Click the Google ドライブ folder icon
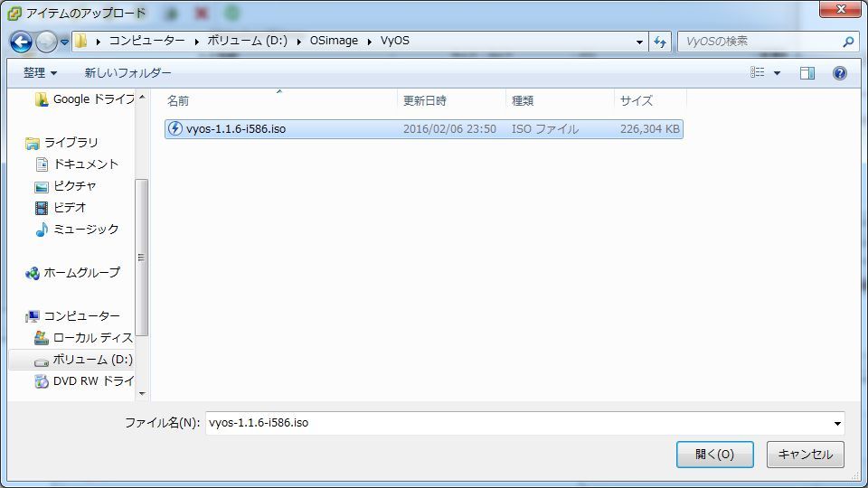The width and height of the screenshot is (868, 488). (41, 99)
